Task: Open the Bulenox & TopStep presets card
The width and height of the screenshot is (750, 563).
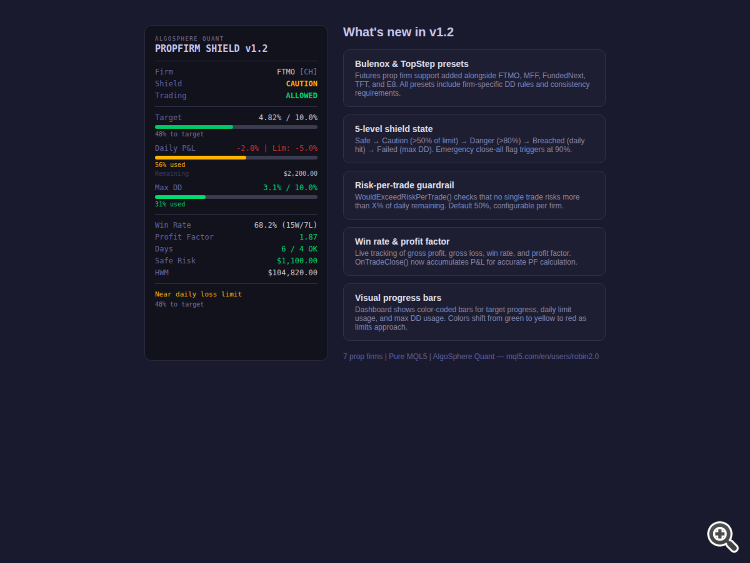Action: tap(474, 78)
